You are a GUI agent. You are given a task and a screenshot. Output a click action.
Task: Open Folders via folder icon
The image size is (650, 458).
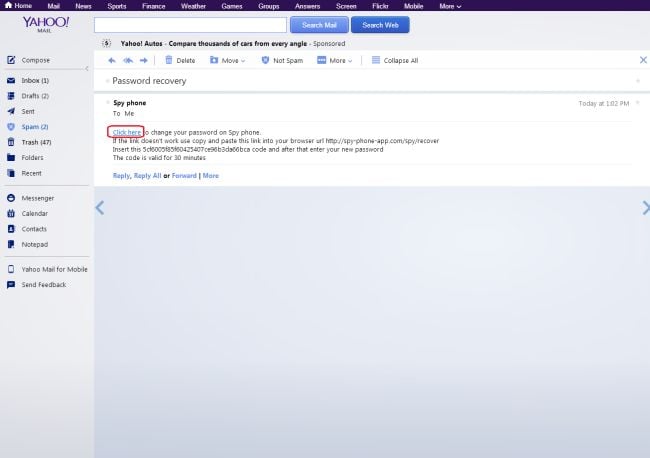coord(11,158)
